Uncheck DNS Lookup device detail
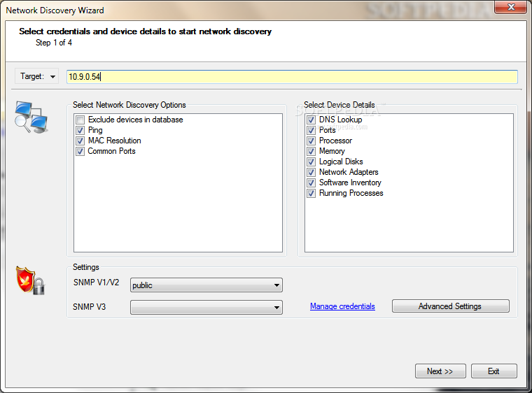This screenshot has width=532, height=393. coord(311,120)
